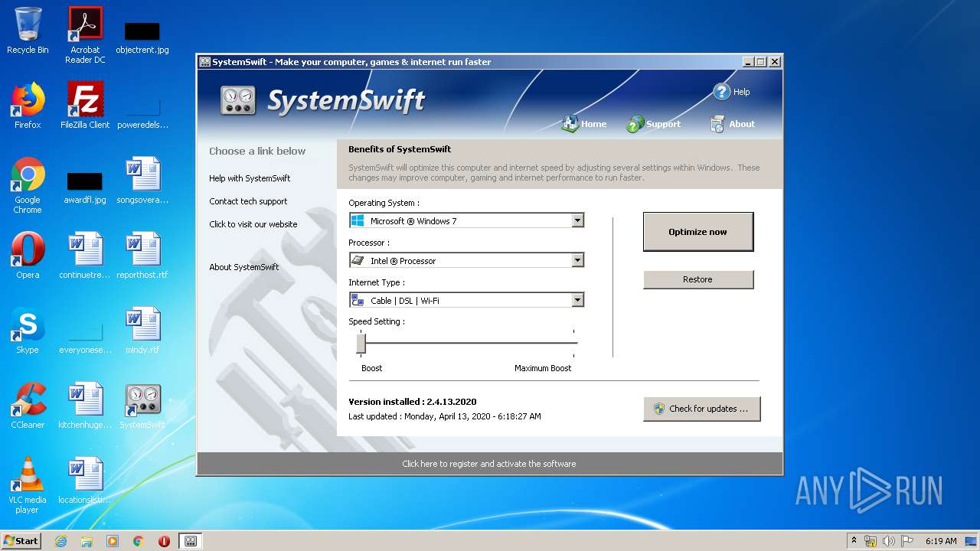Open the About section in header
Image resolution: width=980 pixels, height=551 pixels.
point(732,124)
